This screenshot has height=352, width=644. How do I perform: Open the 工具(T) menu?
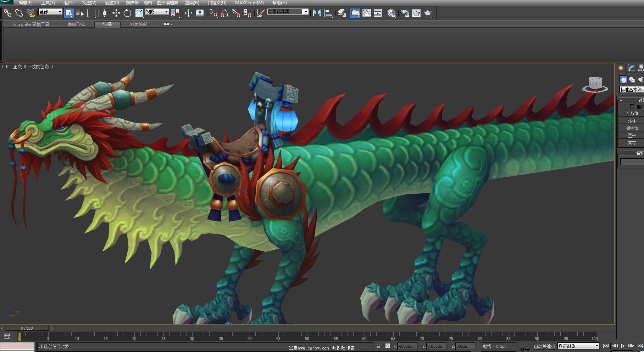pyautogui.click(x=48, y=3)
